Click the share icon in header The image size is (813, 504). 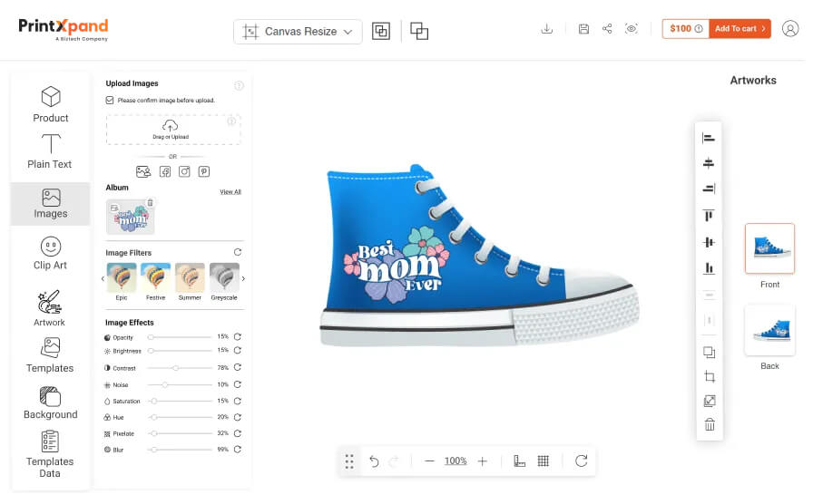pos(607,29)
